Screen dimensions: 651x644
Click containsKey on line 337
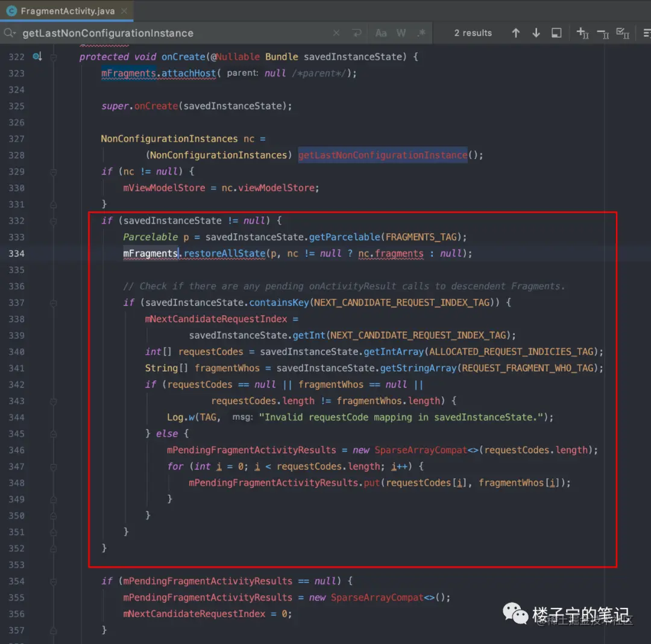point(279,302)
